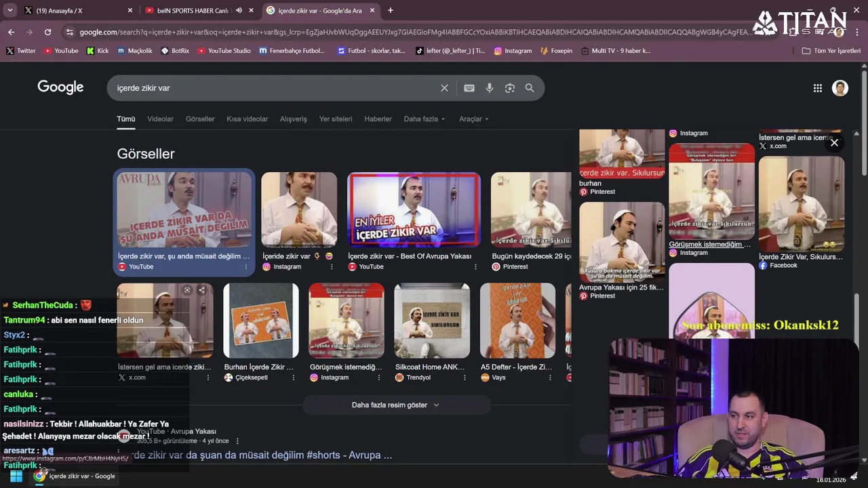The height and width of the screenshot is (488, 868).
Task: Open more options for the x.com image result
Action: (x=208, y=378)
